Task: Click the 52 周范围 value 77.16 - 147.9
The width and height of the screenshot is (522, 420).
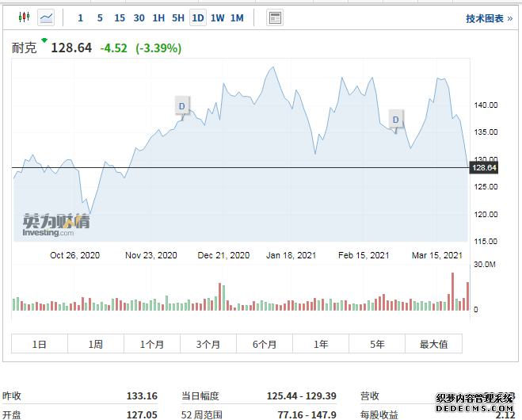Action: [307, 414]
